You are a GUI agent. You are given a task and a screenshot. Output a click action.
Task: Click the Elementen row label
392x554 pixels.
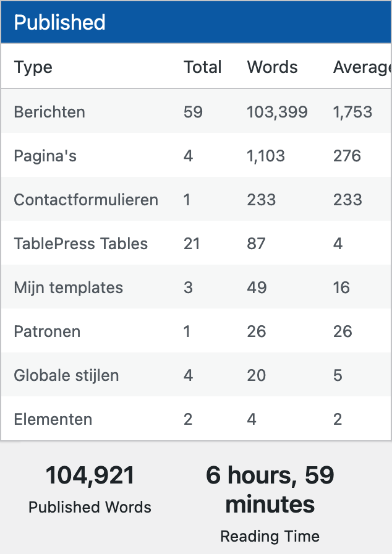[x=53, y=419]
